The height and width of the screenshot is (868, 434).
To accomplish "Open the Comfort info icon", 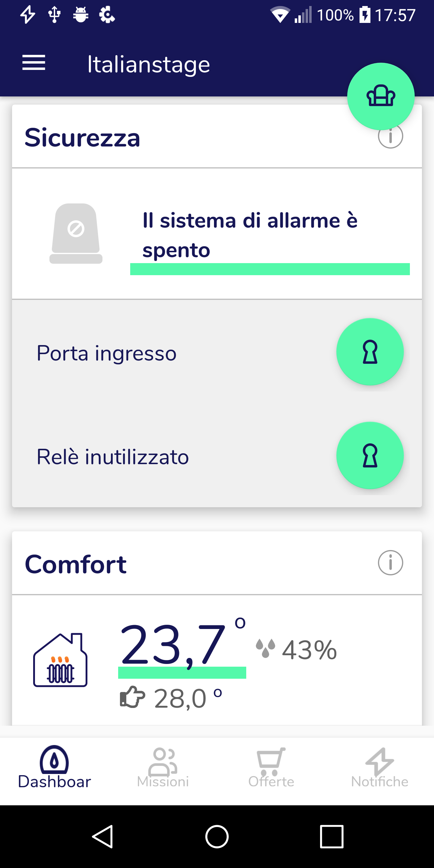I will [390, 563].
